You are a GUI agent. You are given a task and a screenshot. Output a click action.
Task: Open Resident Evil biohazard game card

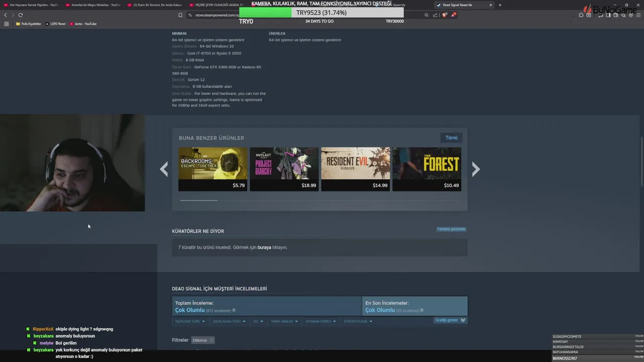pyautogui.click(x=356, y=169)
